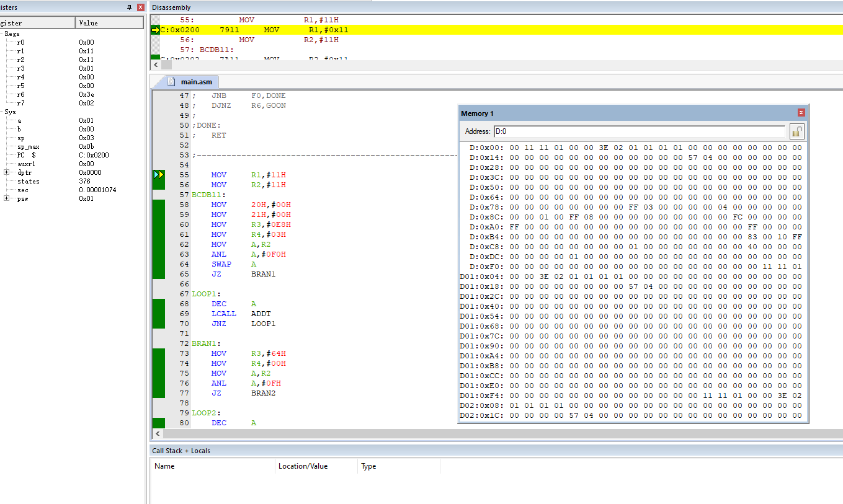The width and height of the screenshot is (843, 504).
Task: Click the Disassembly panel title
Action: pos(171,7)
